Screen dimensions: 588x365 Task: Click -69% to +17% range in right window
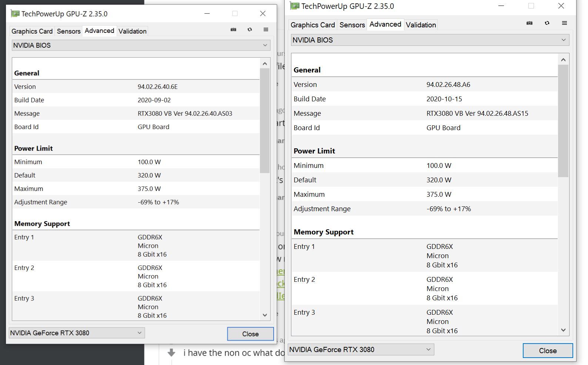449,209
